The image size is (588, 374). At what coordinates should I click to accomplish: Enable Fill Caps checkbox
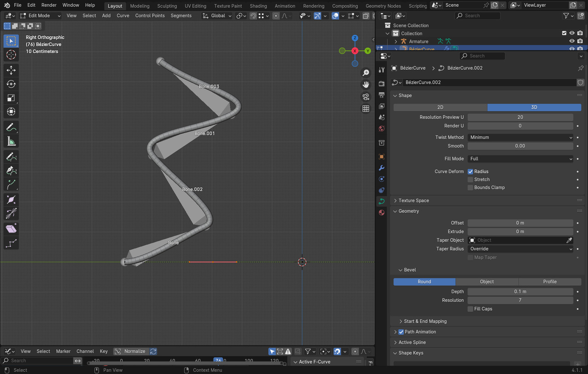coord(470,309)
